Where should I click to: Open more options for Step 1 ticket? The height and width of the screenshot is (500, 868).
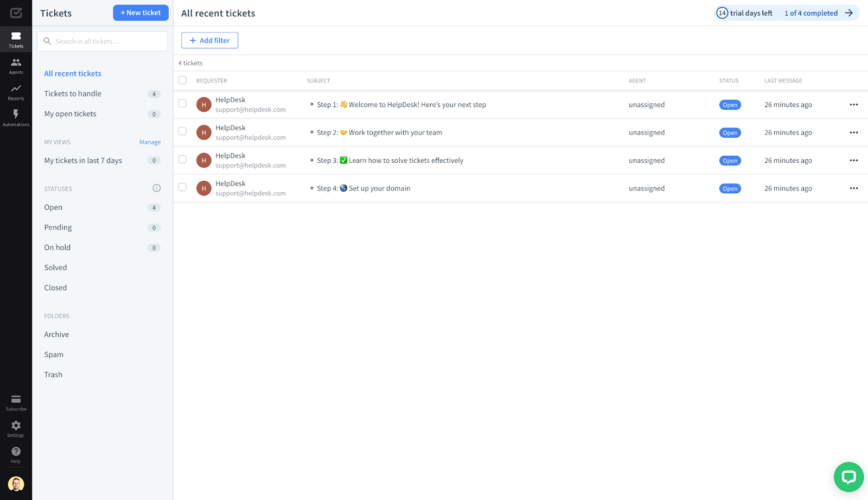pos(854,105)
